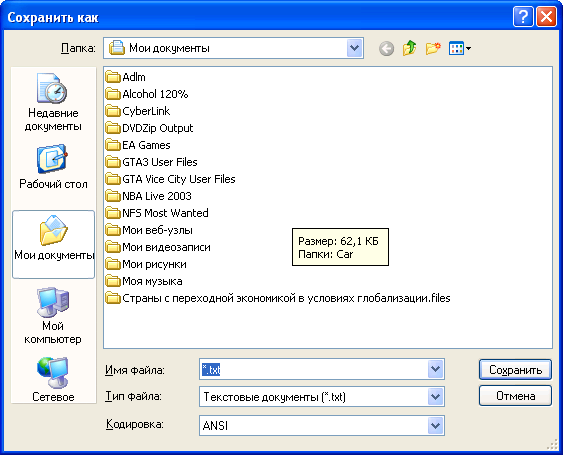
Task: Expand the Кодировка dropdown arrow
Action: point(435,426)
